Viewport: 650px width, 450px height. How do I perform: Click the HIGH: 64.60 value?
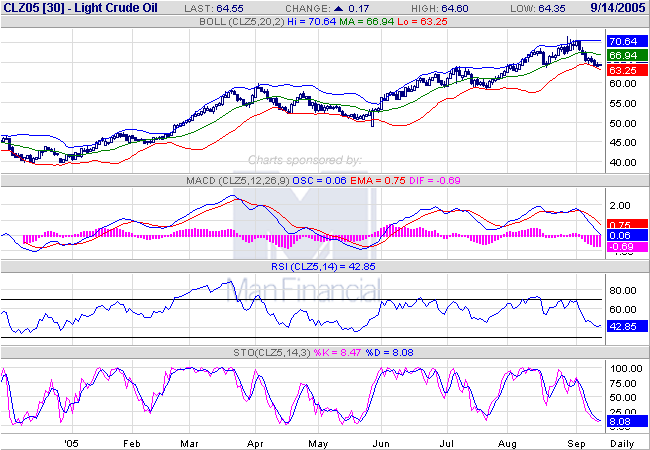tap(439, 8)
